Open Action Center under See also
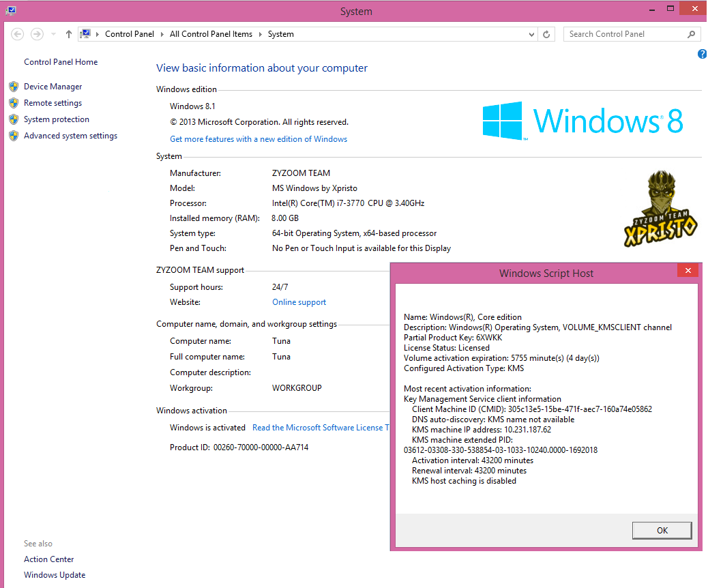Image resolution: width=708 pixels, height=588 pixels. tap(48, 559)
